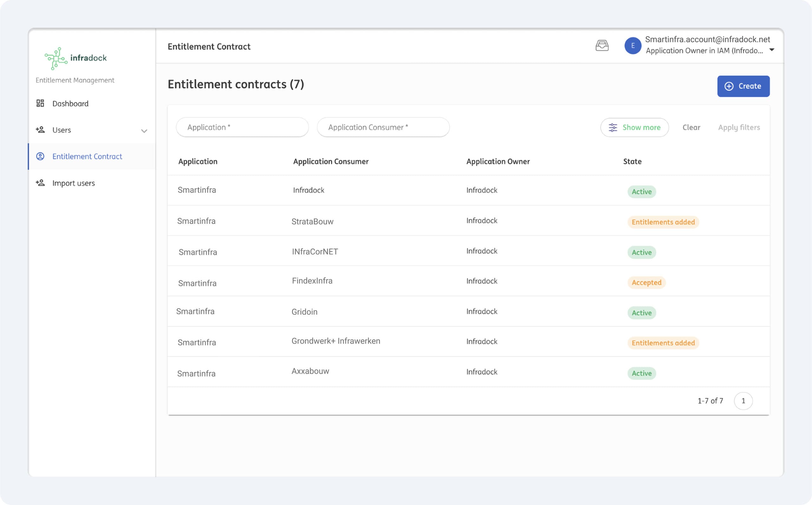Click the Application Owner column header
The width and height of the screenshot is (812, 505).
[x=498, y=162]
